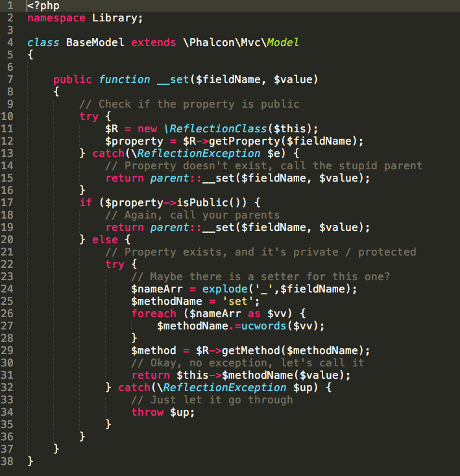Image resolution: width=460 pixels, height=476 pixels.
Task: Click line number 3 in the gutter
Action: (10, 30)
